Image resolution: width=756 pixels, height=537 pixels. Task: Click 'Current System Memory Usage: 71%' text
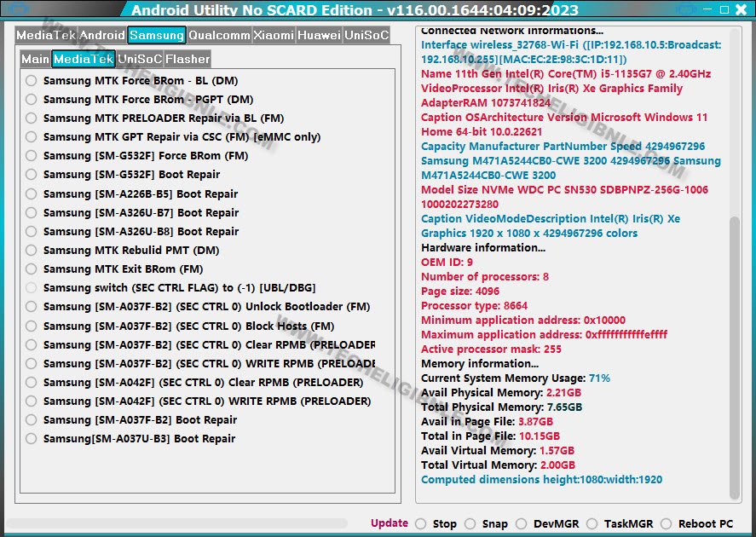click(516, 378)
